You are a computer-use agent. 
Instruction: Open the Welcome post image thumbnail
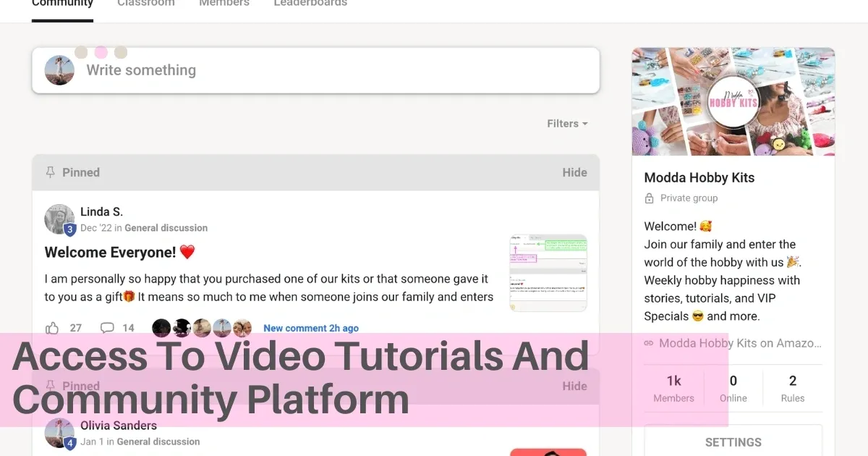[x=548, y=273]
